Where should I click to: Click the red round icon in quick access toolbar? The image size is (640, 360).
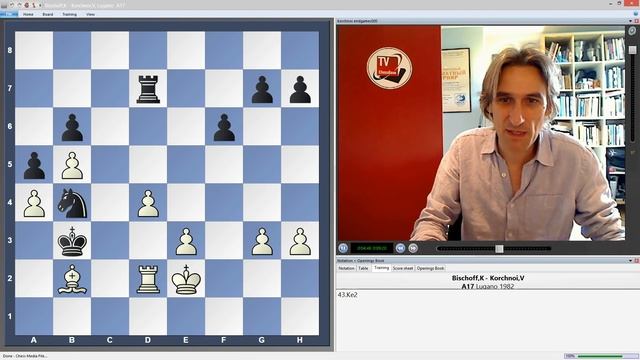[x=27, y=5]
